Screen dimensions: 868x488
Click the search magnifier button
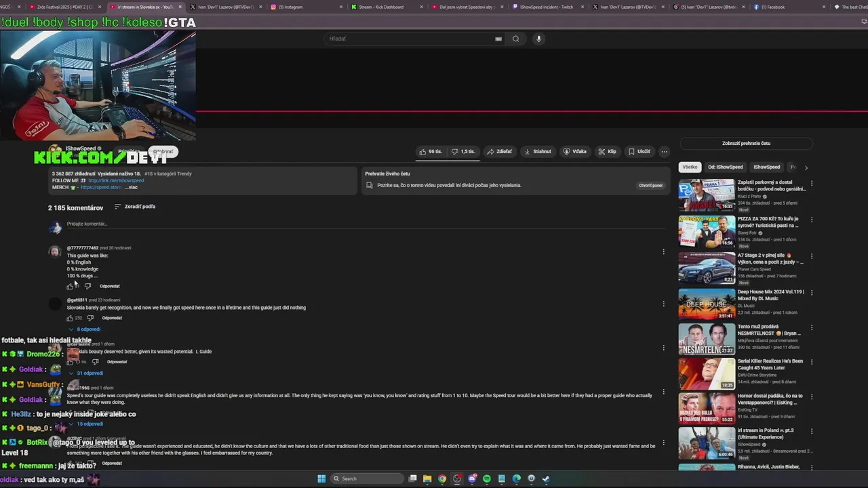[x=516, y=39]
